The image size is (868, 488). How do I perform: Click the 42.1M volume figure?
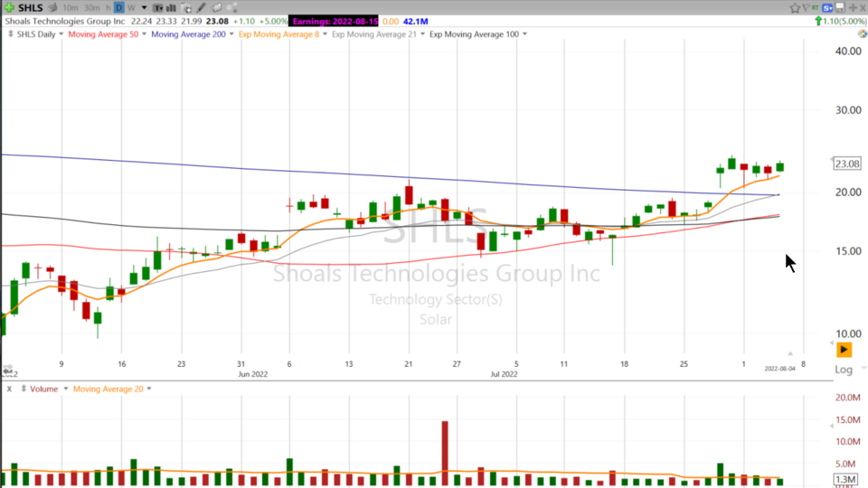[415, 21]
